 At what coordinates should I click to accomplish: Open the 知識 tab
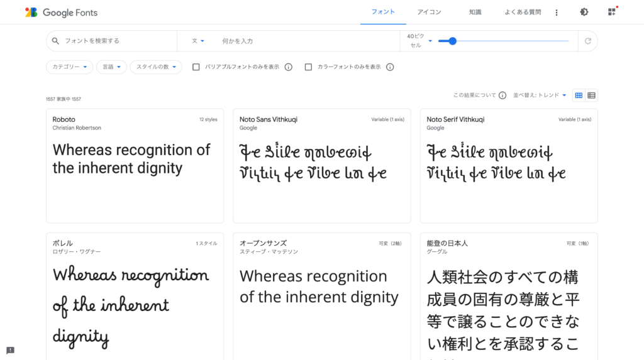tap(475, 12)
